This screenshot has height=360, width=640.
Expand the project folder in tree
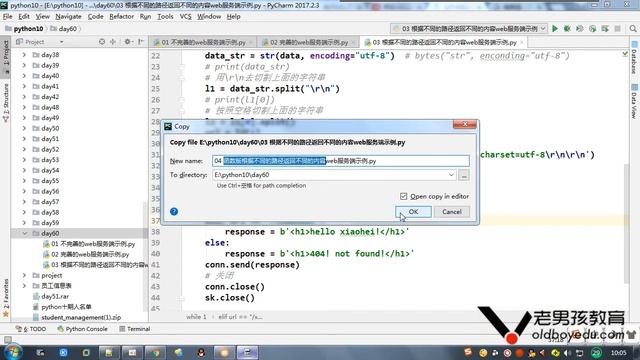point(24,276)
